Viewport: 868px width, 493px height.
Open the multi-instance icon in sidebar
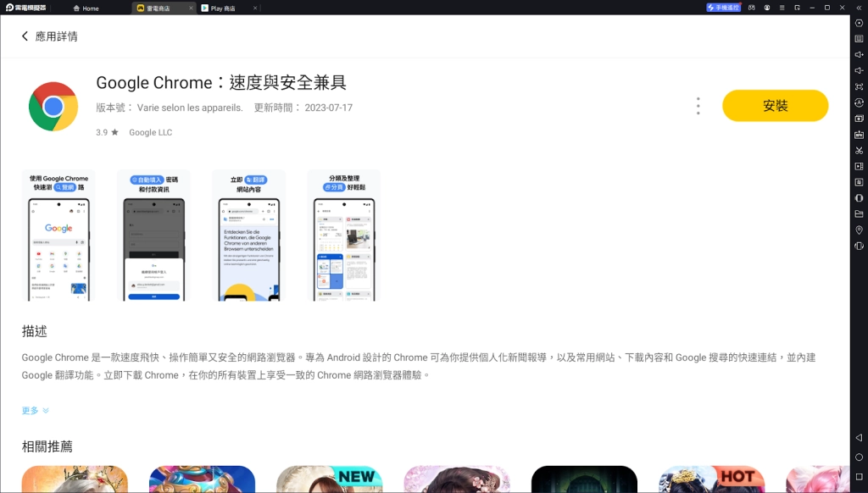860,119
